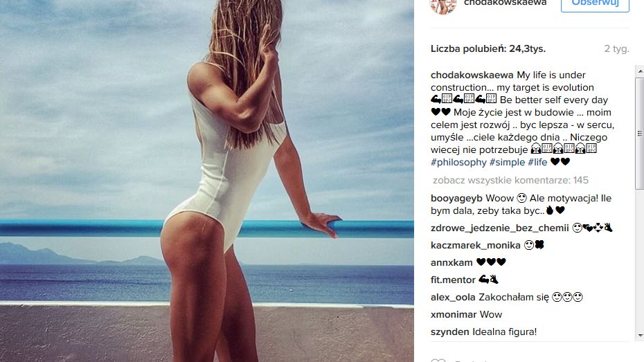Open the #philosophy hashtag
644x362 pixels.
[458, 162]
